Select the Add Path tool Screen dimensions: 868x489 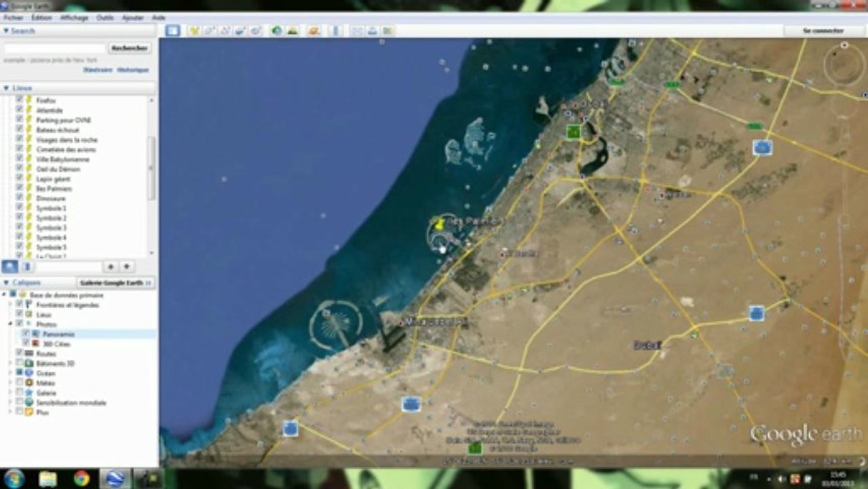pyautogui.click(x=225, y=31)
